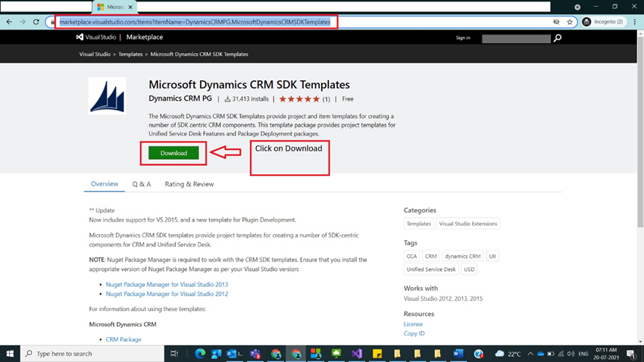This screenshot has height=362, width=644.
Task: Click the OneDrive cloud tray icon
Action: coord(540,354)
